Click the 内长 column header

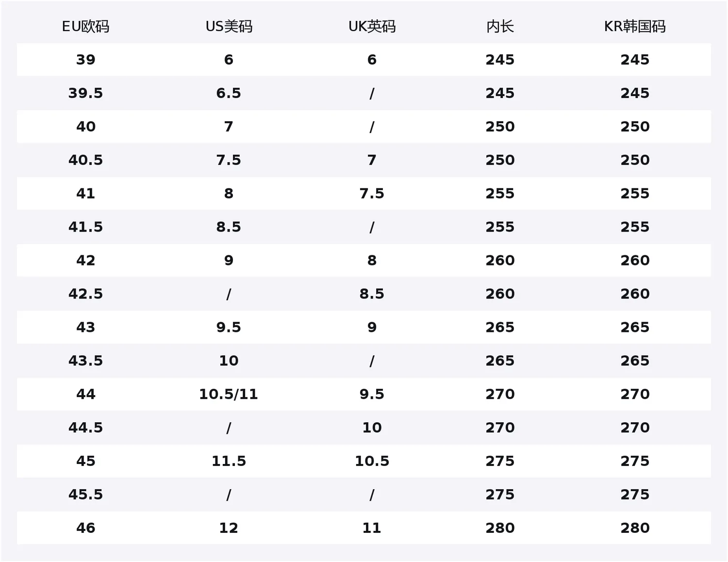click(x=500, y=26)
